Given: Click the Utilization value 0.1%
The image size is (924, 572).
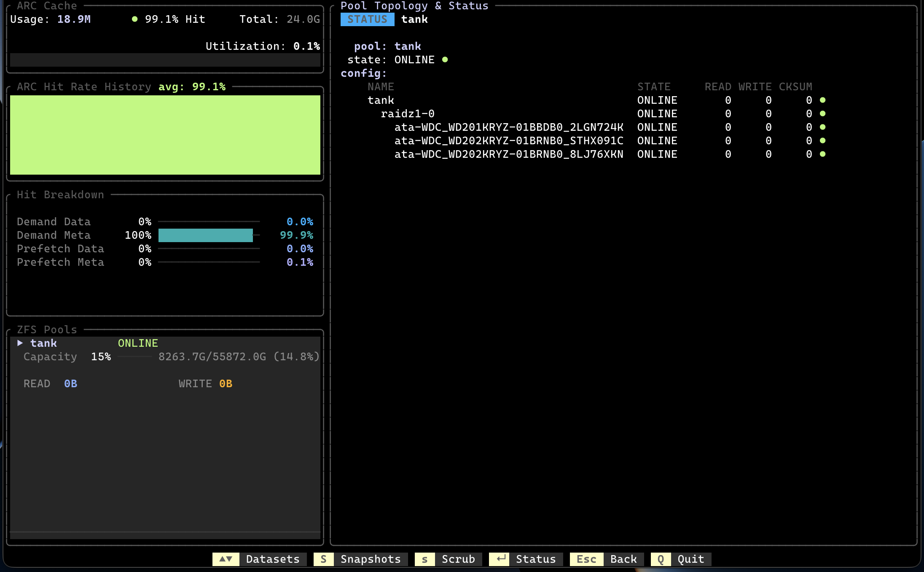Looking at the screenshot, I should 306,46.
